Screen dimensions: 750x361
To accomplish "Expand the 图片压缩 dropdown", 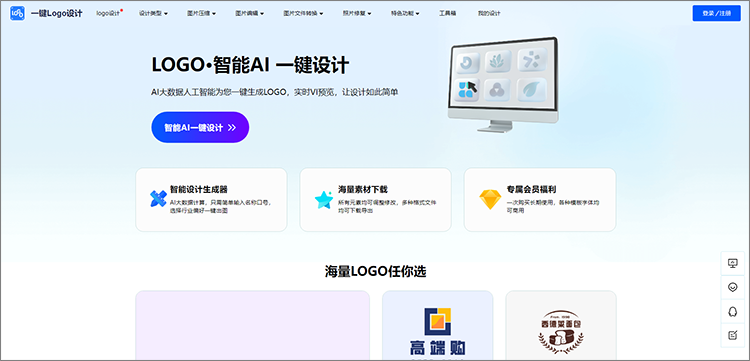I will (x=201, y=13).
